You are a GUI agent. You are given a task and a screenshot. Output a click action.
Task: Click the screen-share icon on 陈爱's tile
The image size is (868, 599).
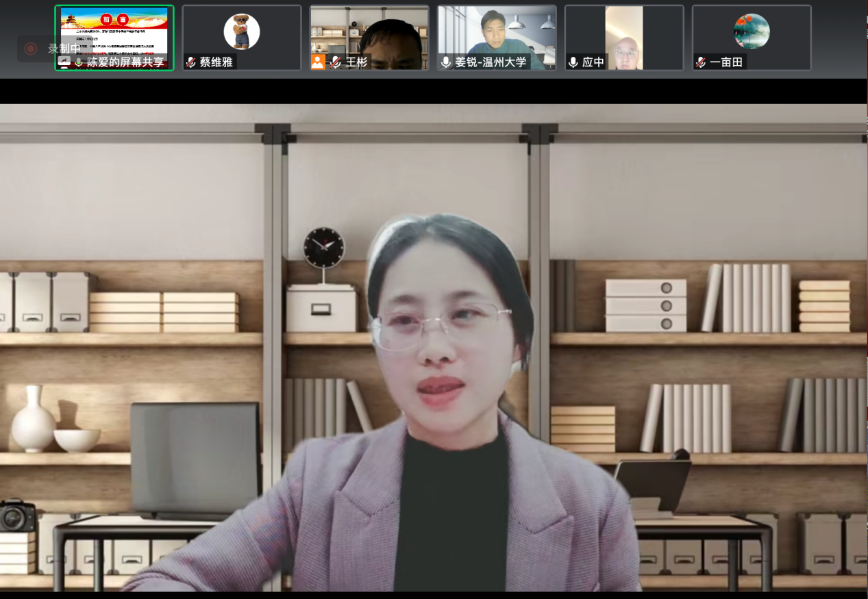[64, 62]
